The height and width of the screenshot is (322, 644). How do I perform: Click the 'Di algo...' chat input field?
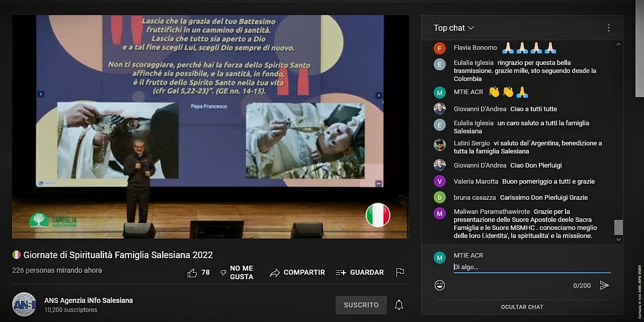click(532, 267)
